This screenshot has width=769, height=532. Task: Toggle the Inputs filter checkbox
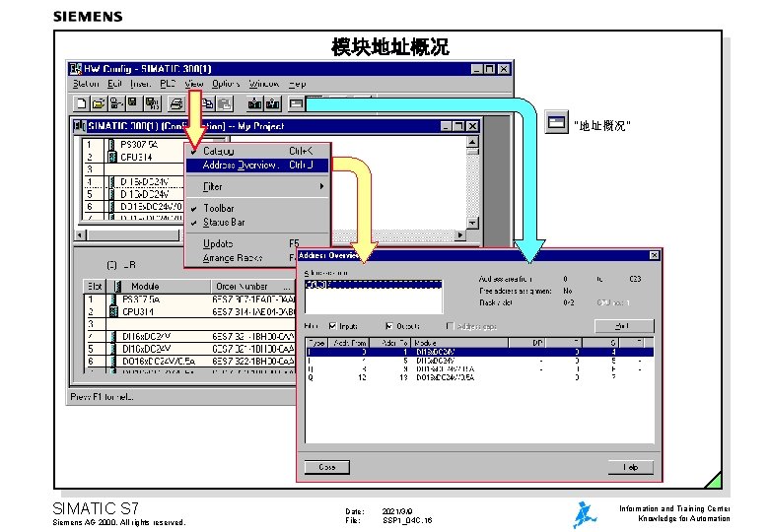(332, 326)
